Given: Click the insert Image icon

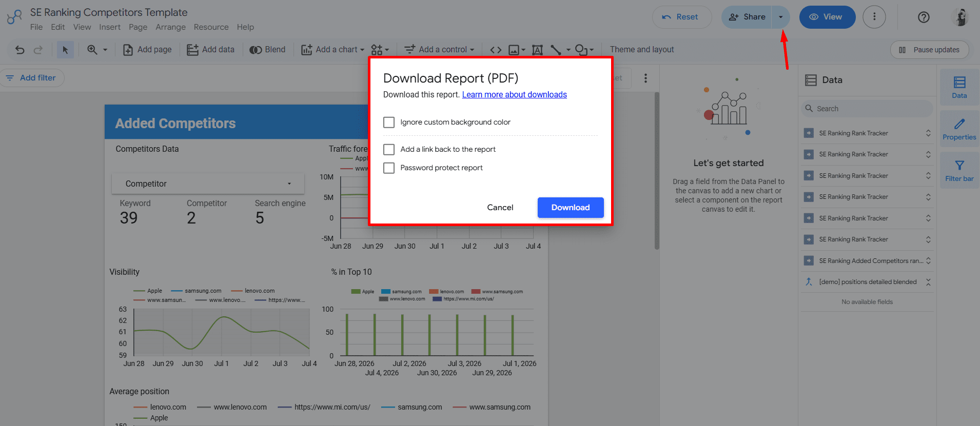Looking at the screenshot, I should (x=514, y=50).
